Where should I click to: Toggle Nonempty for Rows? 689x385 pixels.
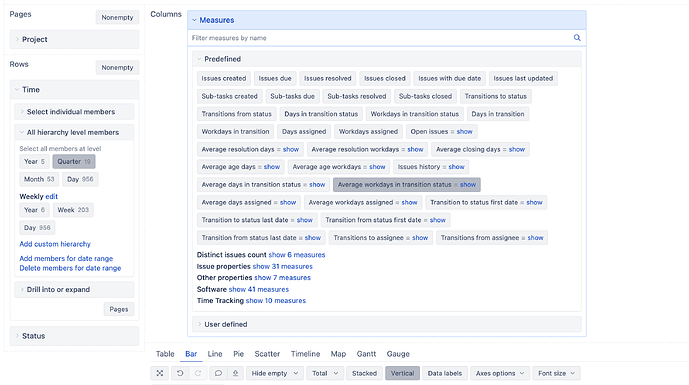(x=117, y=67)
